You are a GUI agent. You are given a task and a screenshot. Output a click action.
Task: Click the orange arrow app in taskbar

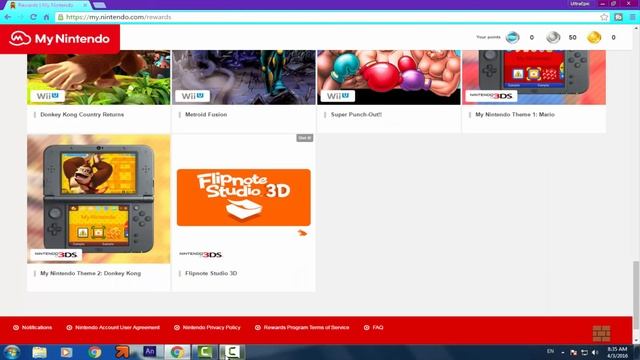click(x=122, y=352)
